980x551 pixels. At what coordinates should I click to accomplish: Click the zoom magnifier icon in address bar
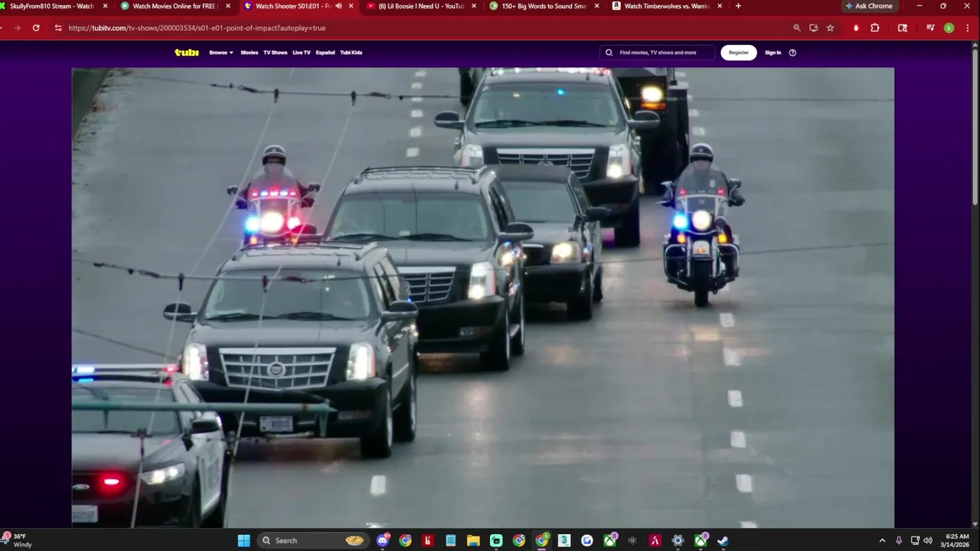(x=796, y=28)
